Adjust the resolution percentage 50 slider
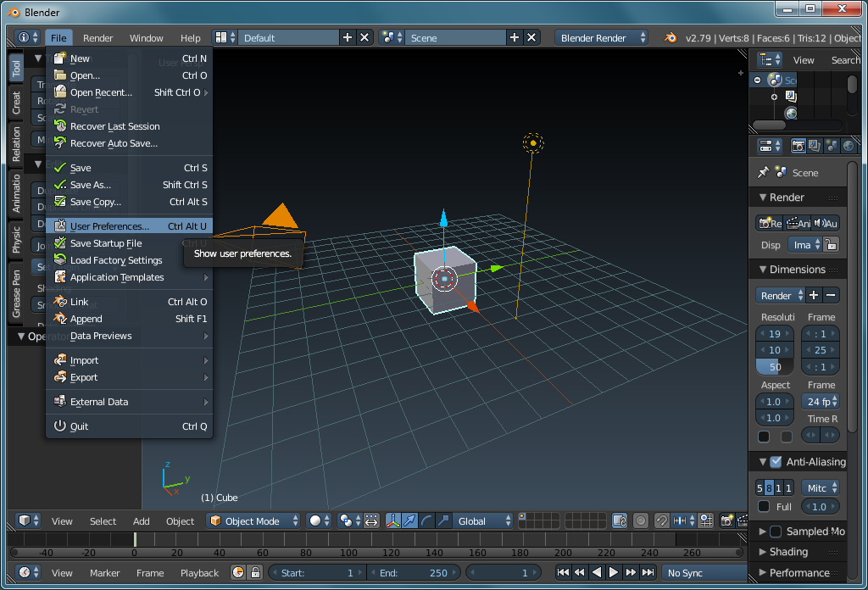This screenshot has height=590, width=868. coord(775,367)
